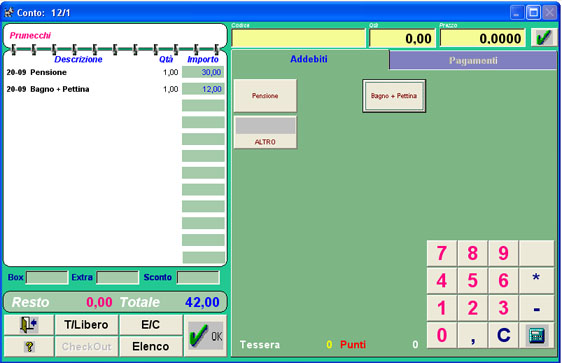Image resolution: width=562 pixels, height=363 pixels.
Task: Open the Elenco list button
Action: (x=151, y=346)
